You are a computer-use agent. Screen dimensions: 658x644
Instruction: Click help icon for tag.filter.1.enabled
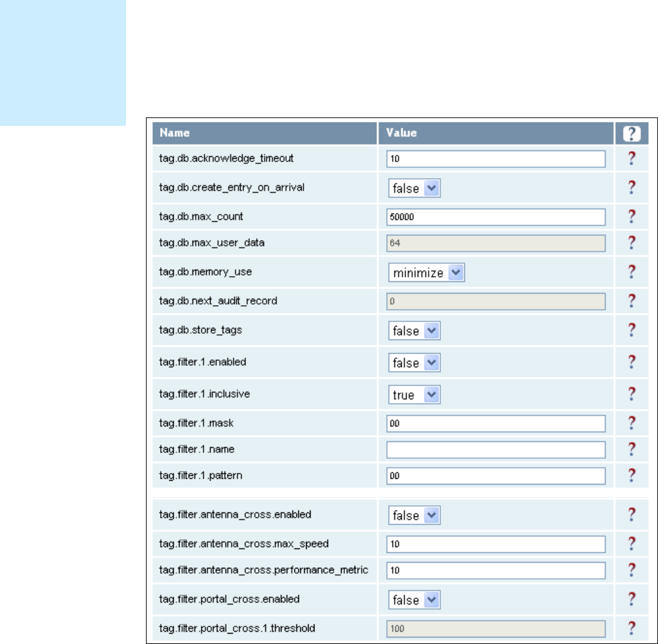tap(632, 362)
